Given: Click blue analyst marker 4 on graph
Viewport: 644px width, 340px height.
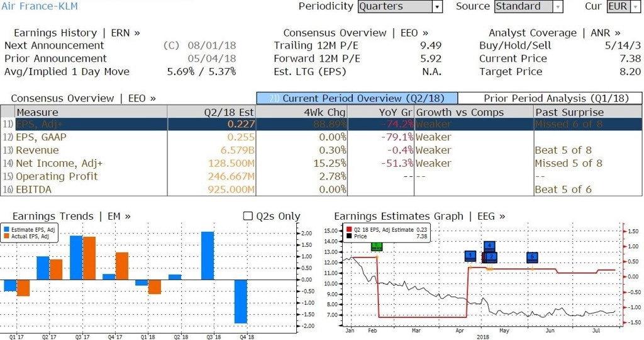Looking at the screenshot, I should pos(489,246).
